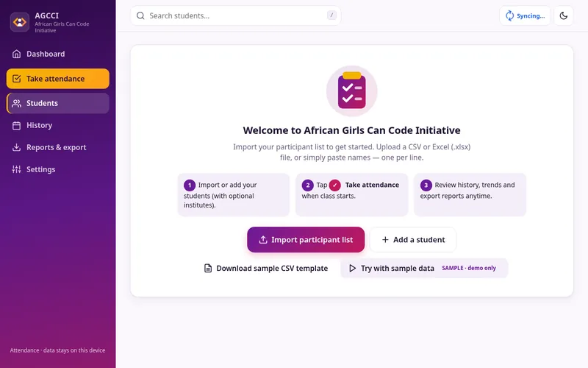Click the Add a student button
The height and width of the screenshot is (368, 588).
tap(413, 240)
